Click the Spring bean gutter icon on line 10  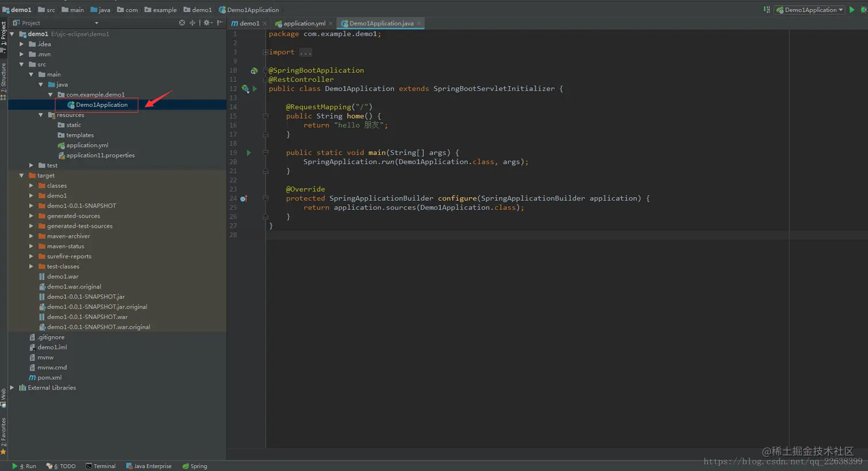pyautogui.click(x=254, y=71)
